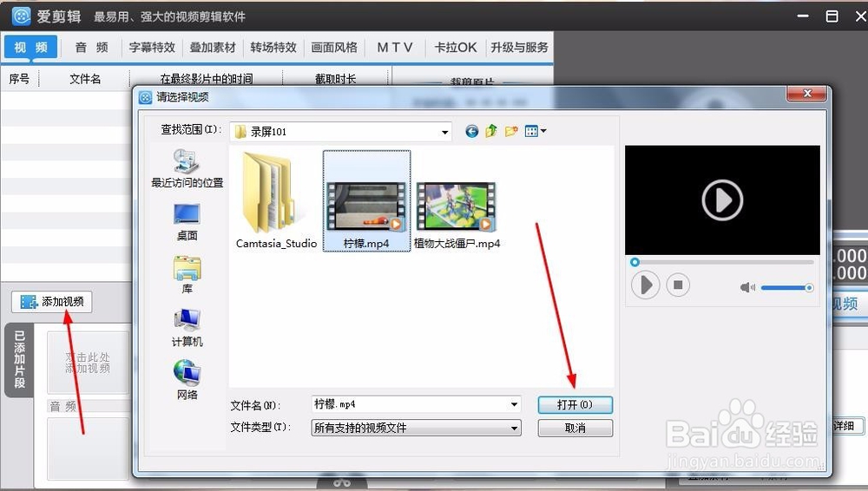This screenshot has height=491, width=868.
Task: Click the 文件名 column header
Action: click(x=85, y=79)
